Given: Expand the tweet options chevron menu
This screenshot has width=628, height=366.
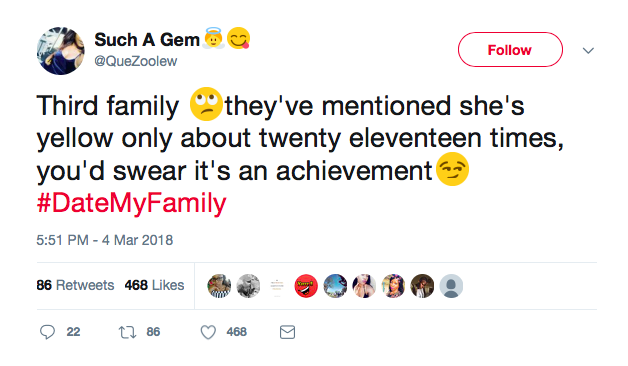Looking at the screenshot, I should (x=588, y=50).
